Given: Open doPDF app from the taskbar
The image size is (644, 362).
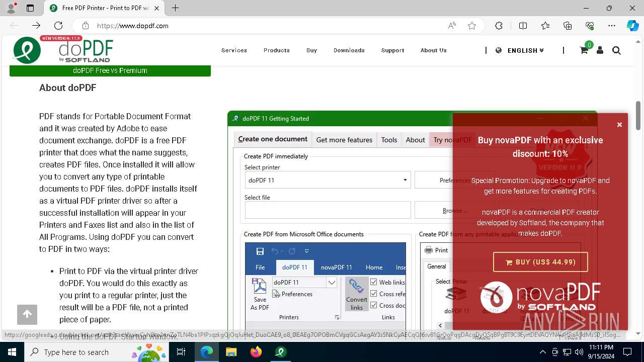Looking at the screenshot, I should 281,352.
